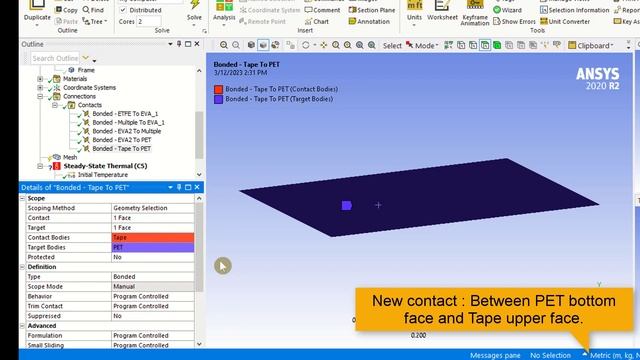Viewport: 640px width, 360px height.
Task: Select Bonded - Multiple To EVA_1 contact
Action: coord(128,122)
